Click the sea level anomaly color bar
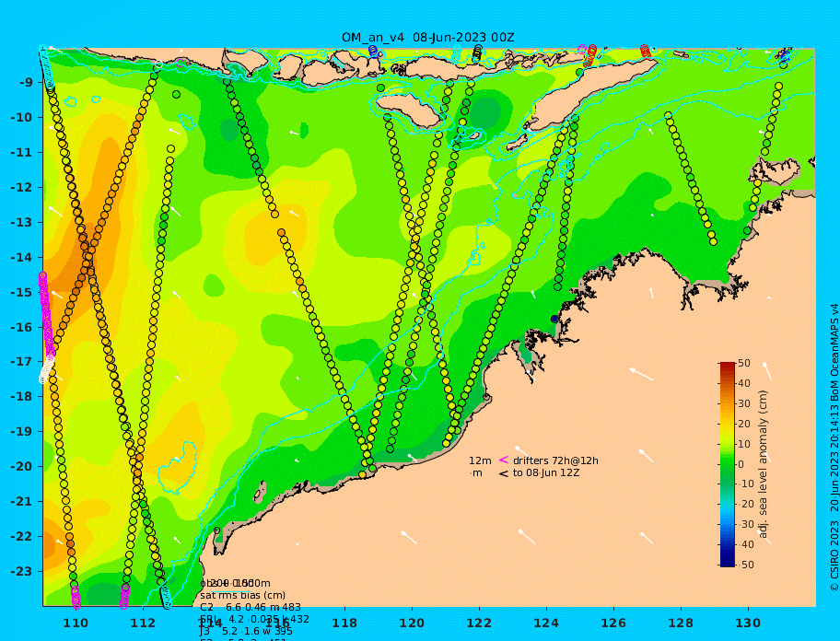Screen dimensions: 840x641 tap(728, 464)
